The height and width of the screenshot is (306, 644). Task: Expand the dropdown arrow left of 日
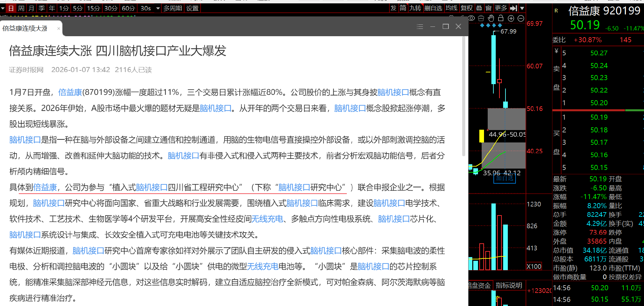coord(3,8)
